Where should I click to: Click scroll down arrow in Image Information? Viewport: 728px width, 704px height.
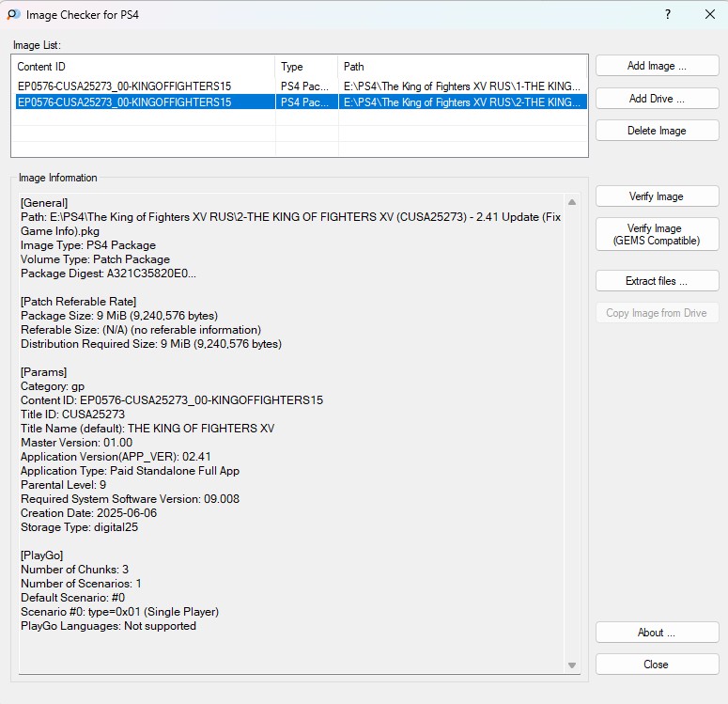pyautogui.click(x=572, y=665)
